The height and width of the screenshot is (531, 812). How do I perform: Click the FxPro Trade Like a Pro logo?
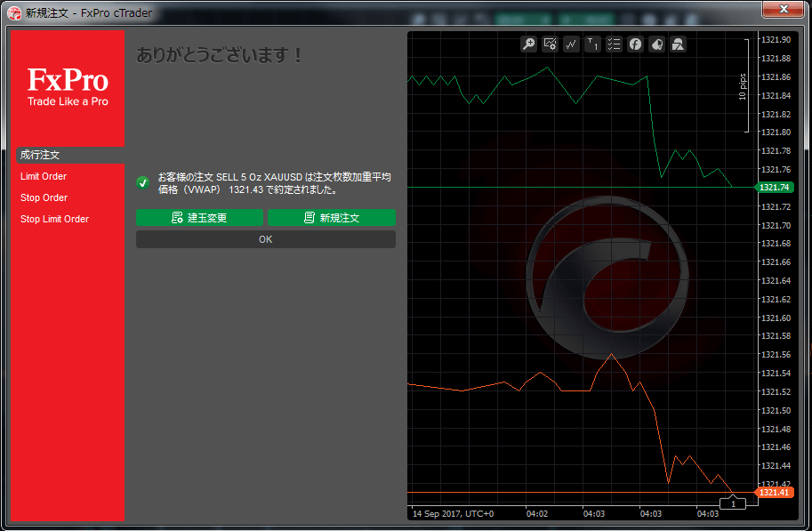pos(68,87)
